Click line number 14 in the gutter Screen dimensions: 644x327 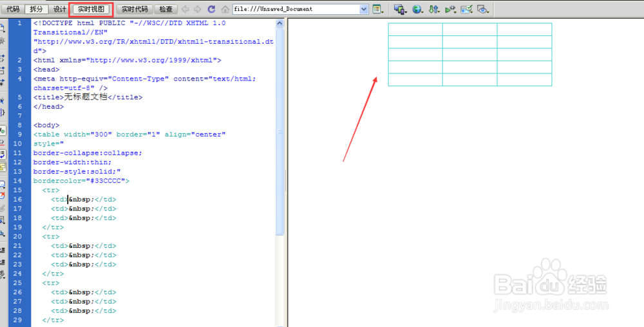(17, 180)
